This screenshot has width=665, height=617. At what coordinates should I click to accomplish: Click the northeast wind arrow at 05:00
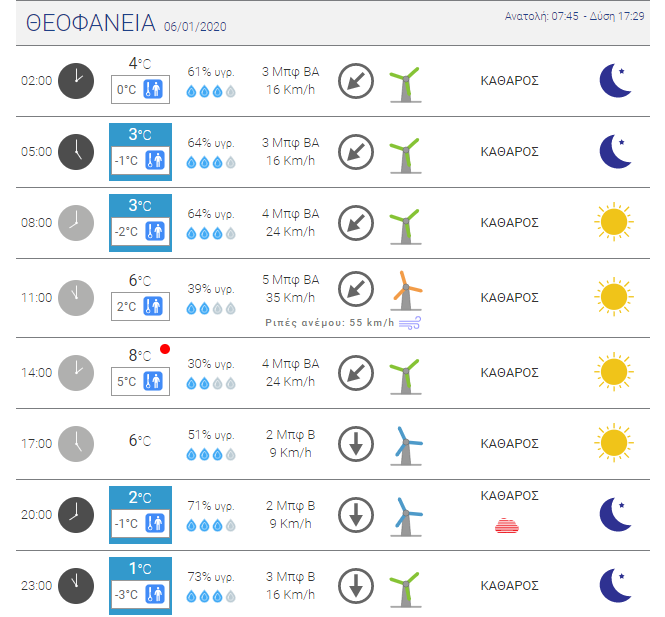tap(356, 152)
